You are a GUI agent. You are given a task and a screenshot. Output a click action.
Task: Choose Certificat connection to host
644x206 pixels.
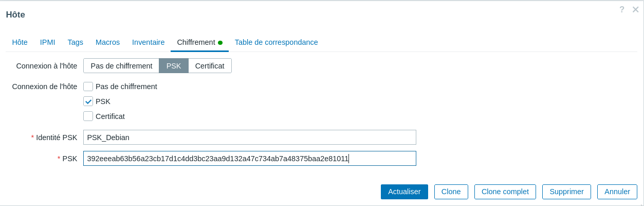(x=210, y=66)
